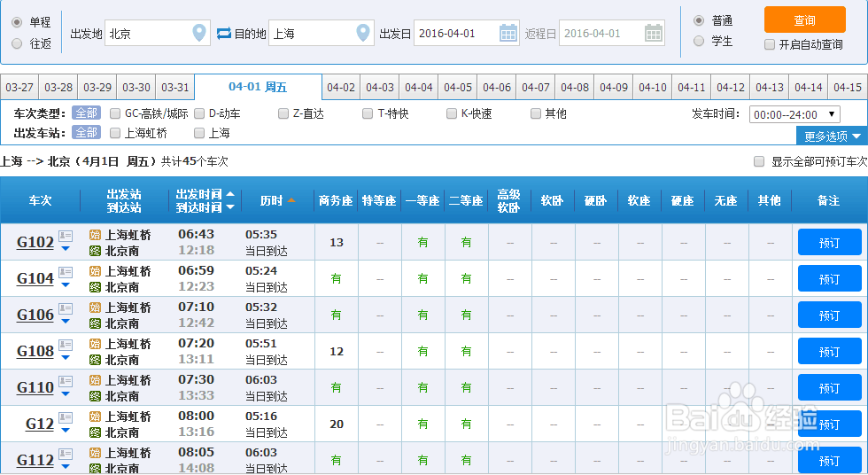
Task: Select the 往返 radio button
Action: point(17,43)
